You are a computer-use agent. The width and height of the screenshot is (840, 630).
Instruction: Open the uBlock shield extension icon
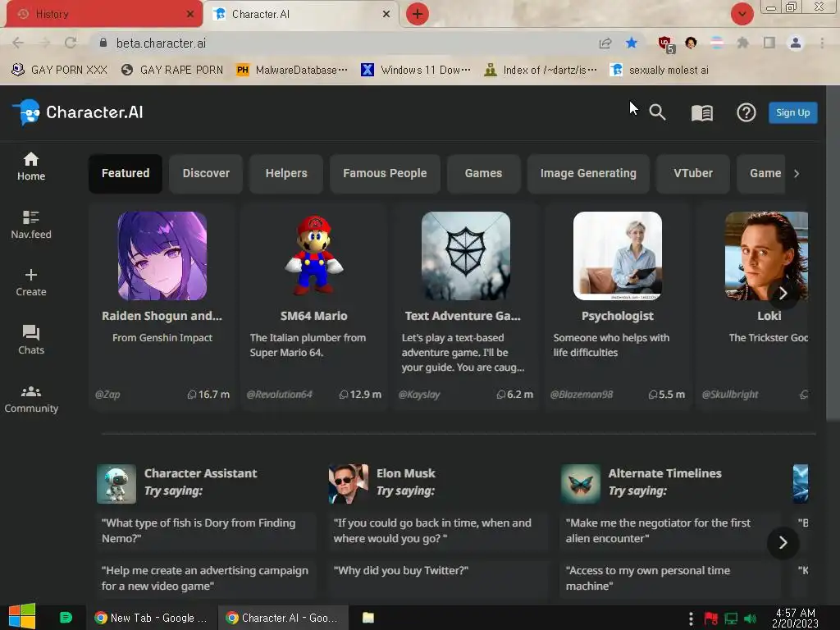coord(666,44)
